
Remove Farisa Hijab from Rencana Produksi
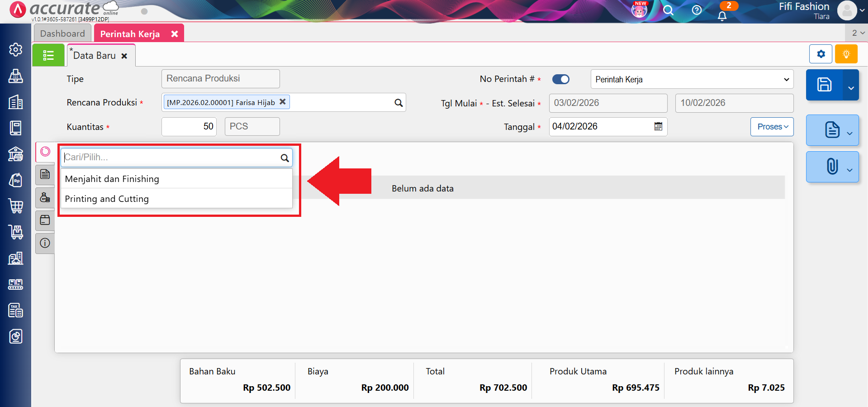tap(283, 102)
